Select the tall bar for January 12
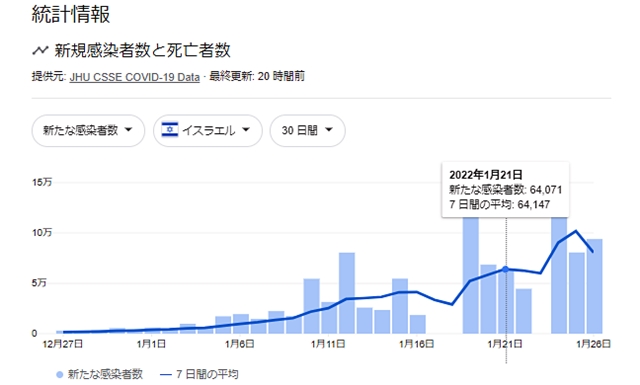 347,293
